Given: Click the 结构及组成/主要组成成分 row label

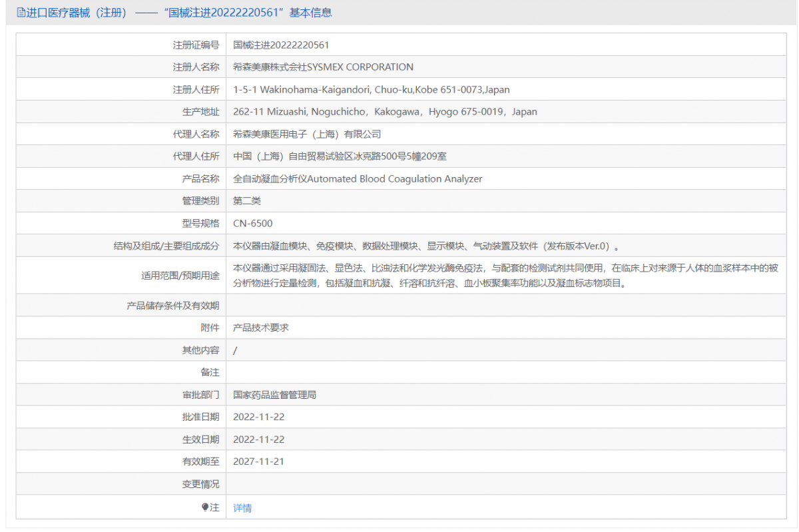Looking at the screenshot, I should pos(166,246).
